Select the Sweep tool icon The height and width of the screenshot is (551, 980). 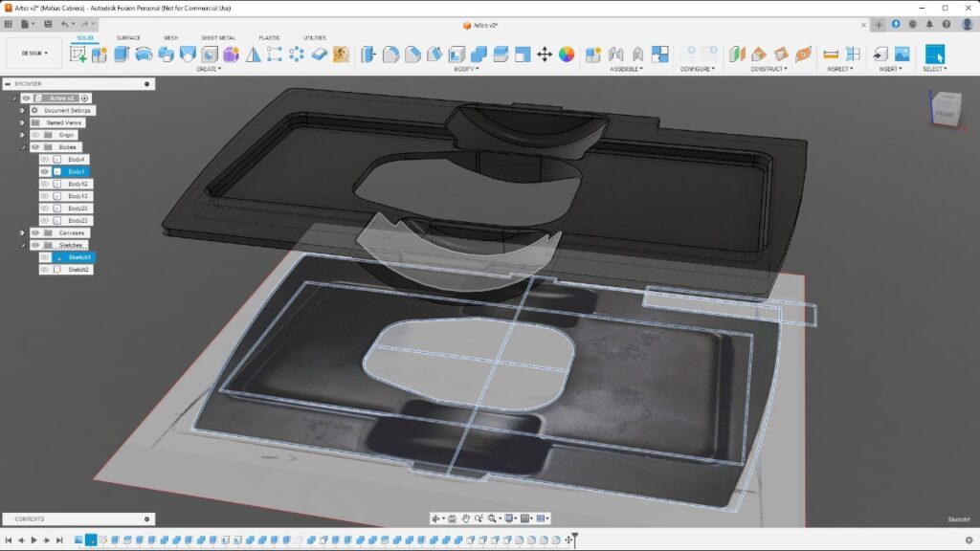pos(166,55)
